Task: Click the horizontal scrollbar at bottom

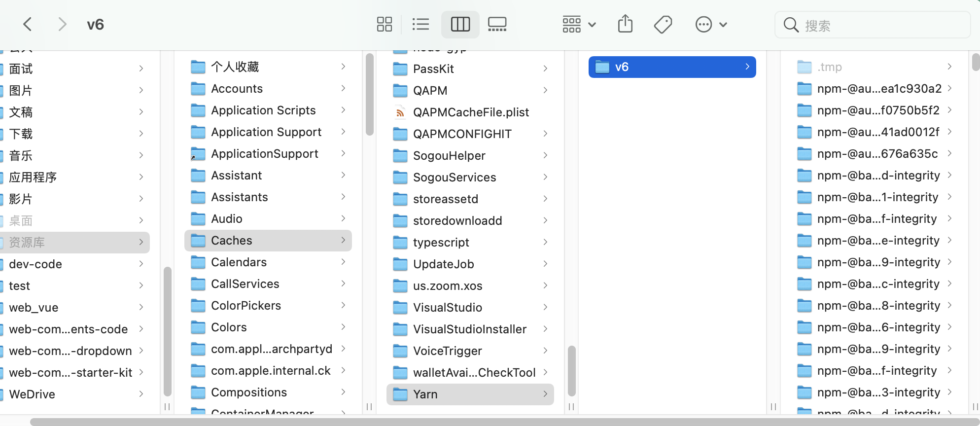Action: (x=503, y=422)
